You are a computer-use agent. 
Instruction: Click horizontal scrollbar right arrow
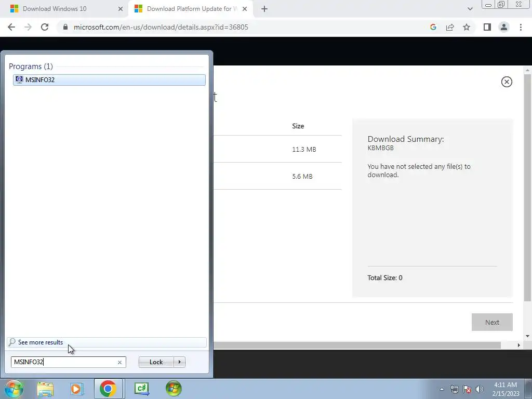pos(518,345)
